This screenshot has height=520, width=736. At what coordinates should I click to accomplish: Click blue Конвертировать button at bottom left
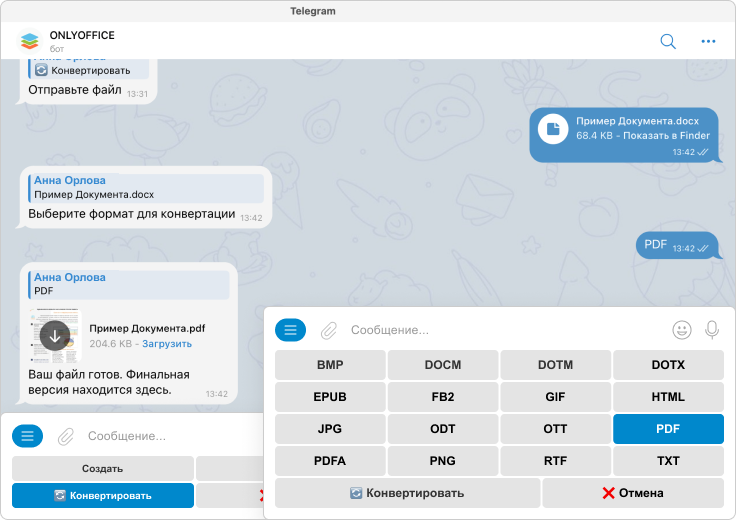click(x=103, y=496)
